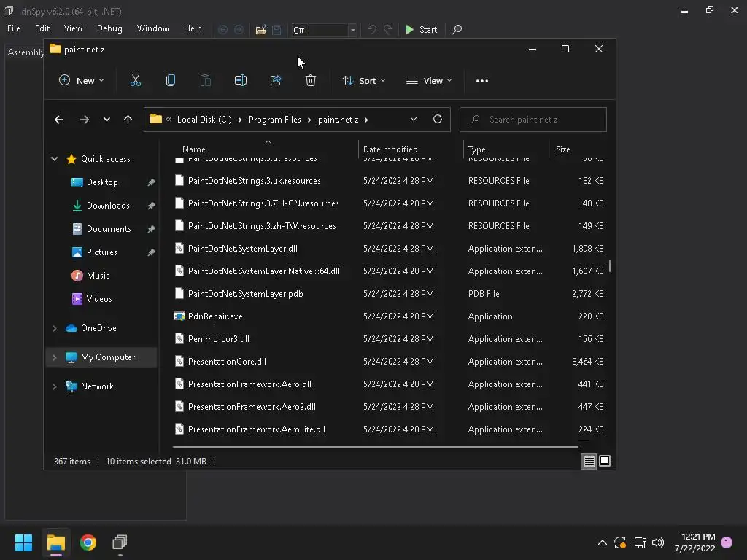Open Desktop in Quick access

coord(102,182)
